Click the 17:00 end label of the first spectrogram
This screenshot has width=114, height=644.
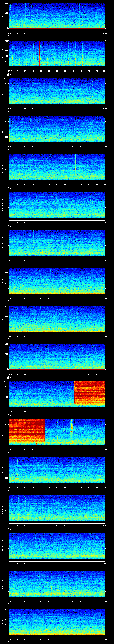coord(105,33)
